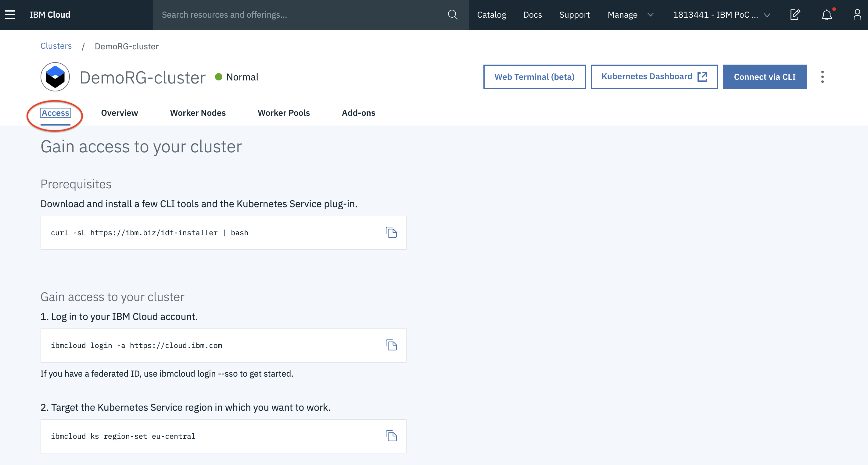Open the notifications bell
Viewport: 868px width, 465px height.
click(x=827, y=15)
